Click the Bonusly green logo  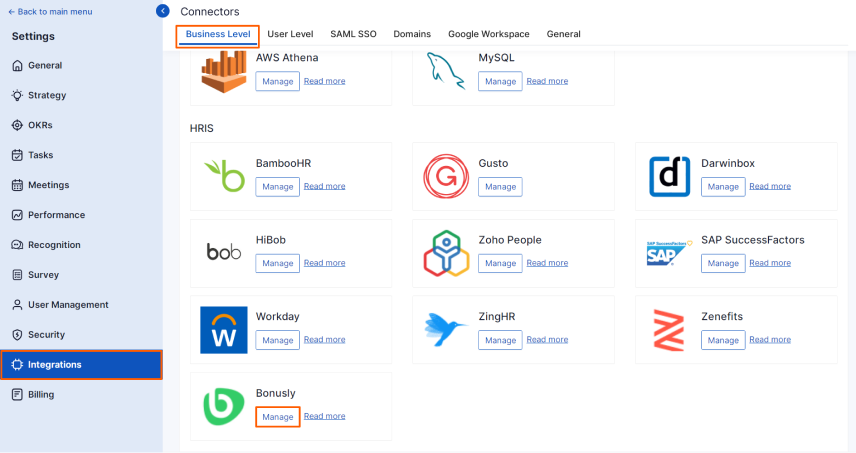[224, 407]
